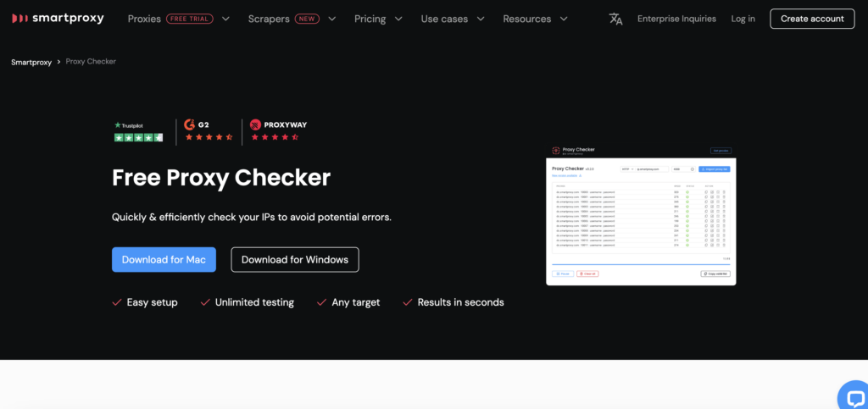868x409 pixels.
Task: Click the Proxyway rating badge
Action: point(278,131)
